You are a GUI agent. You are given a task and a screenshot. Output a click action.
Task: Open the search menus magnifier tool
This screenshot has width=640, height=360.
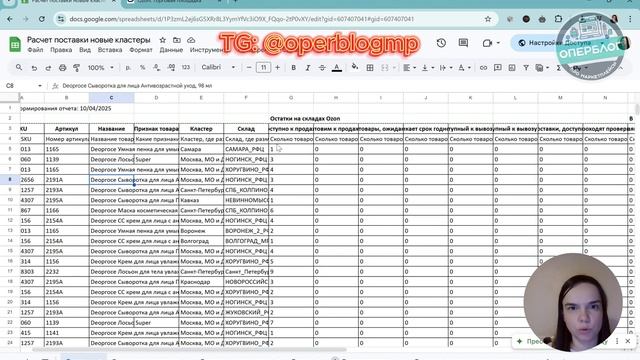(19, 67)
